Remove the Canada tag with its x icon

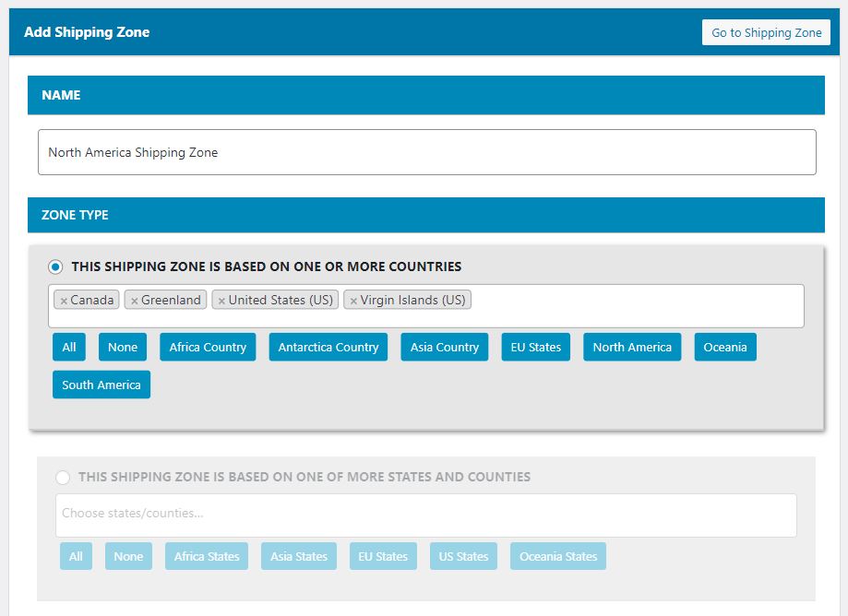[x=64, y=301]
